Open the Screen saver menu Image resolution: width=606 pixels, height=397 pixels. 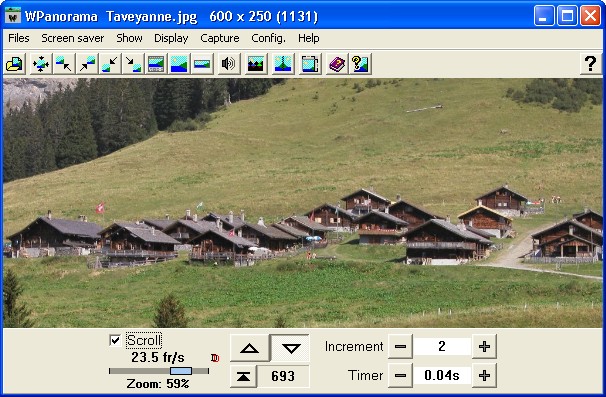73,38
